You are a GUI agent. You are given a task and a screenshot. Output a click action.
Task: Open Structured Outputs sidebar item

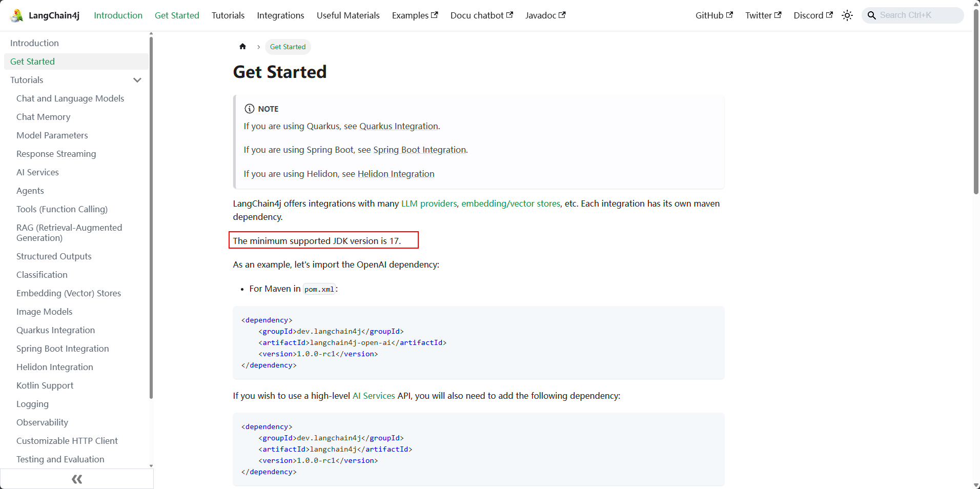coord(54,256)
